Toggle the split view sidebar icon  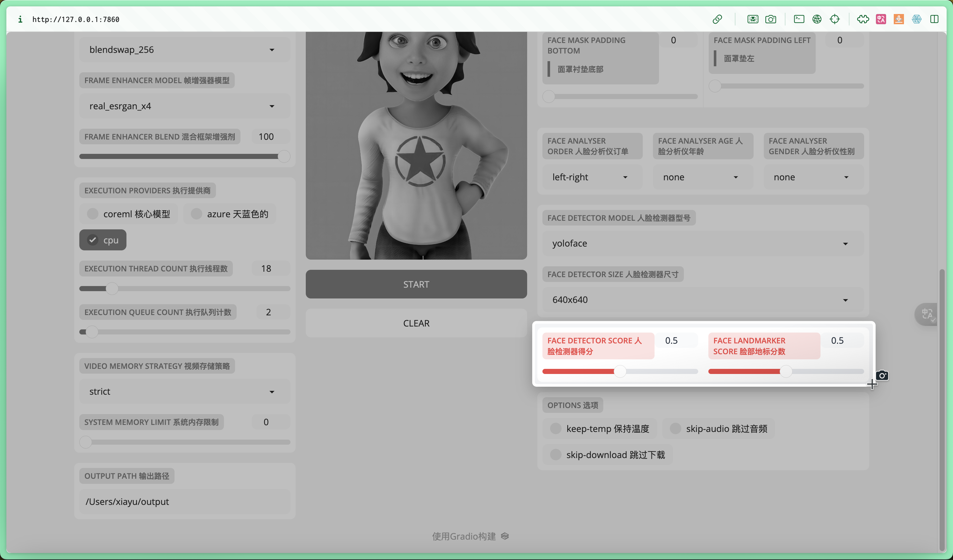tap(934, 19)
